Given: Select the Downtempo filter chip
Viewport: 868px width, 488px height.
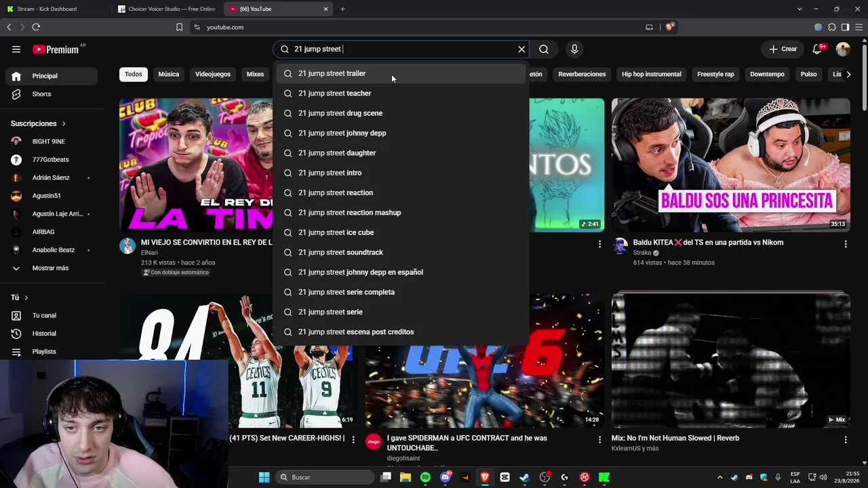Looking at the screenshot, I should 767,75.
